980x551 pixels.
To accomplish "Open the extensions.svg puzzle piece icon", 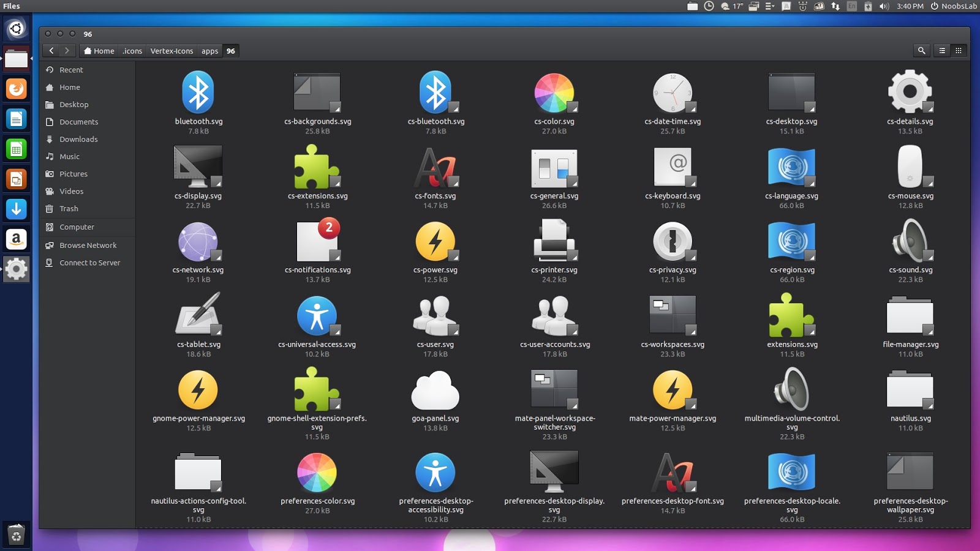I will tap(791, 318).
